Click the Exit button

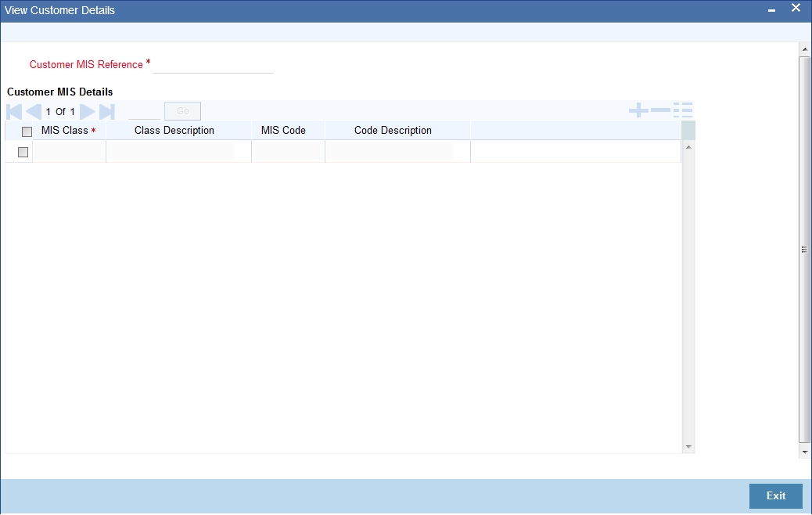pyautogui.click(x=776, y=496)
